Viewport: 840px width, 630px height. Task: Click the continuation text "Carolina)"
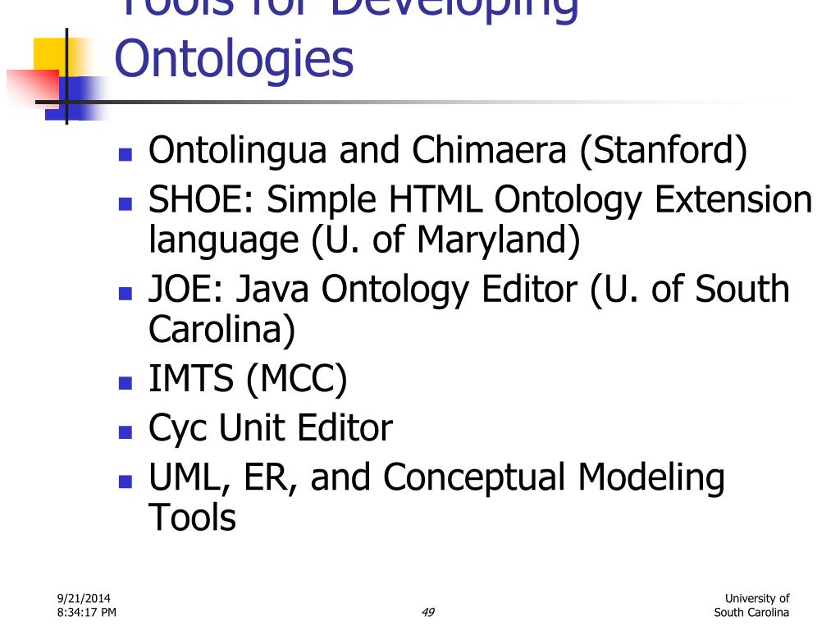coord(221,330)
